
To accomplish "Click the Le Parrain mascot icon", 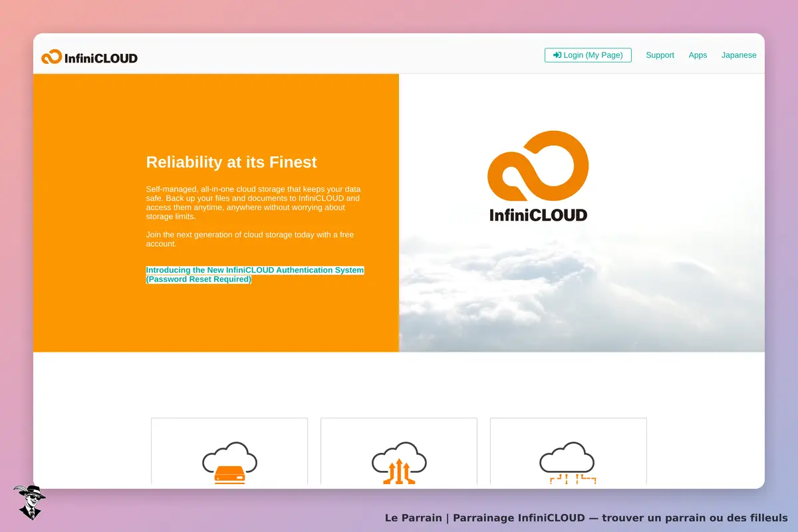I will coord(29,502).
